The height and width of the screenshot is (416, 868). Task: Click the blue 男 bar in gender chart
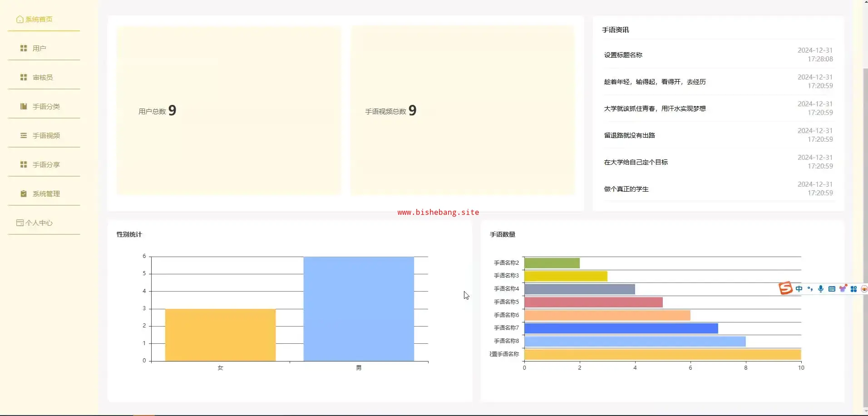point(359,309)
